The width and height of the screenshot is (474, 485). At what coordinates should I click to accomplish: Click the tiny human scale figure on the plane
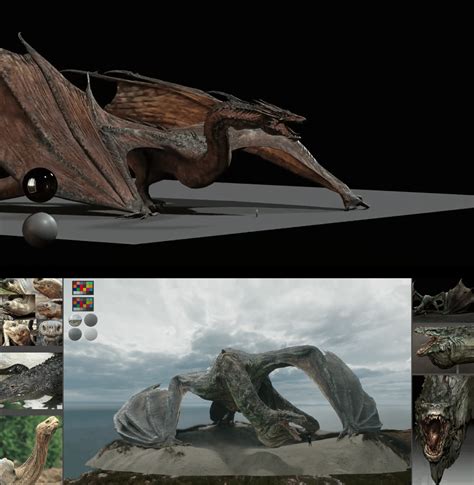[x=257, y=213]
